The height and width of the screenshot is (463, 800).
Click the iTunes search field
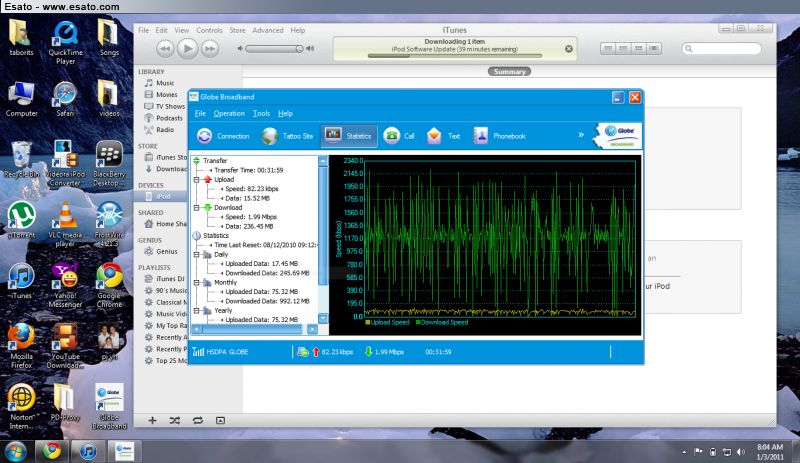(x=721, y=48)
